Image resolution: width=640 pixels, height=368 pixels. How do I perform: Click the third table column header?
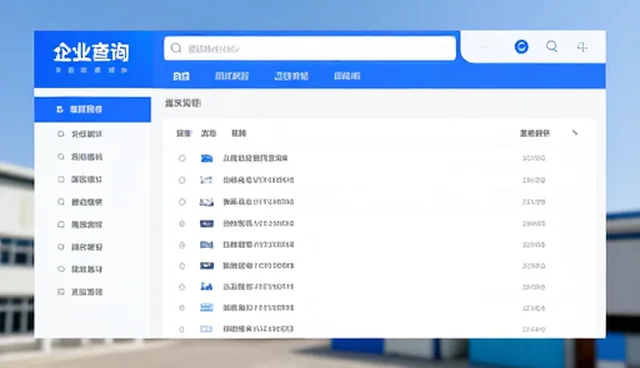(239, 133)
